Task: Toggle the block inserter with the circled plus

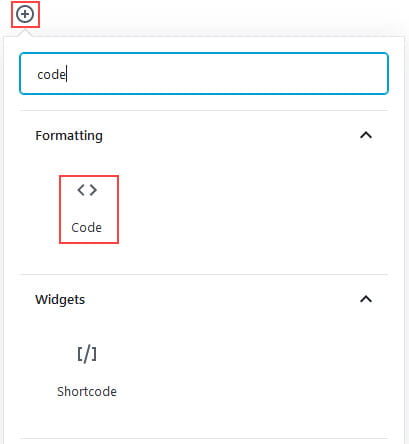Action: pos(25,15)
